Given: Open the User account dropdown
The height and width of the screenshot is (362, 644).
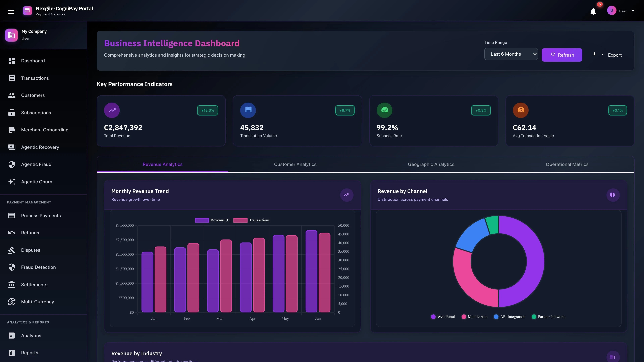Looking at the screenshot, I should (633, 11).
